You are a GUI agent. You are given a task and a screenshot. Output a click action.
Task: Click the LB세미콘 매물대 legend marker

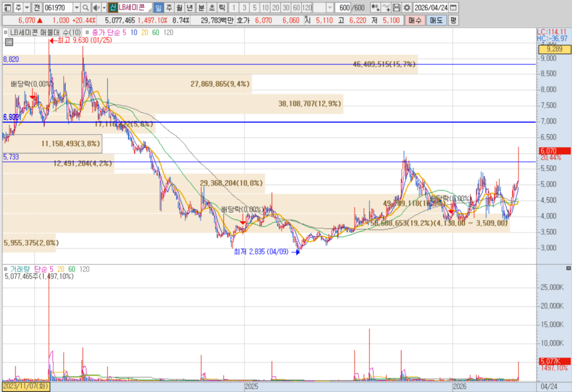click(x=6, y=32)
